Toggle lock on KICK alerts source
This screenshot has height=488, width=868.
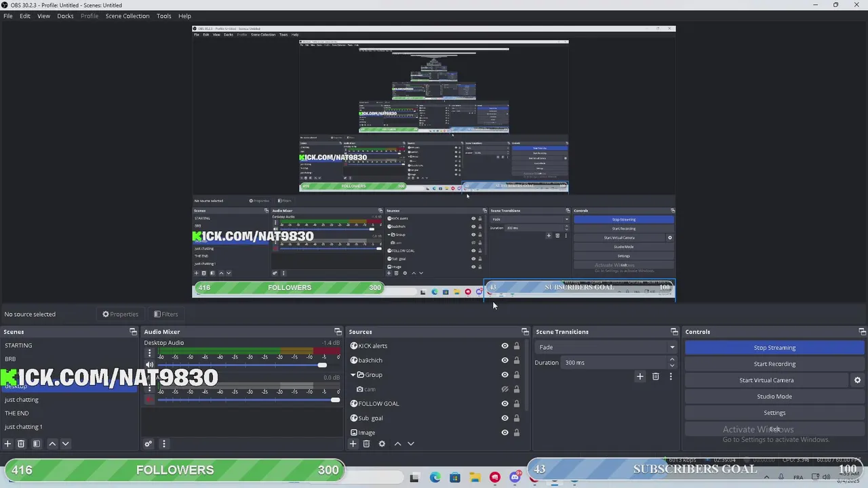(516, 346)
